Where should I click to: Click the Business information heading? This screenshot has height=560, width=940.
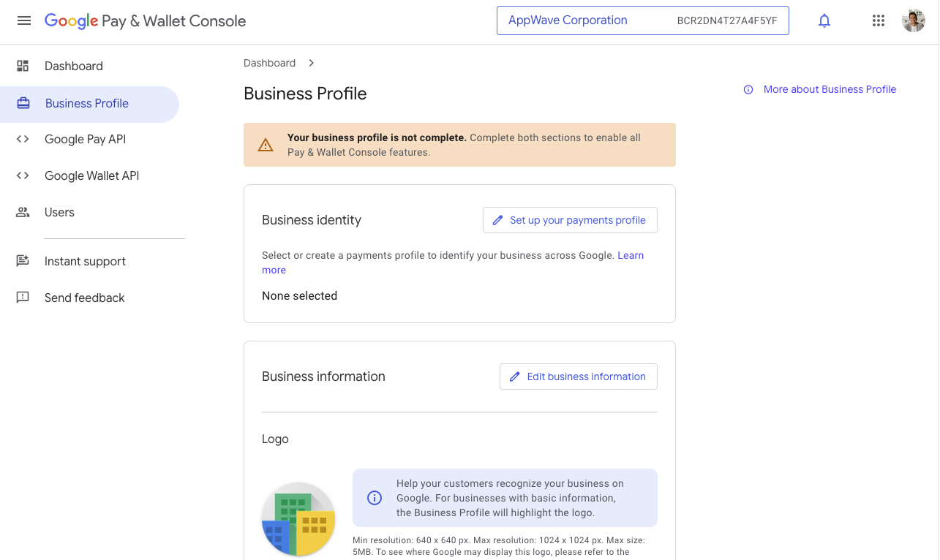[323, 377]
